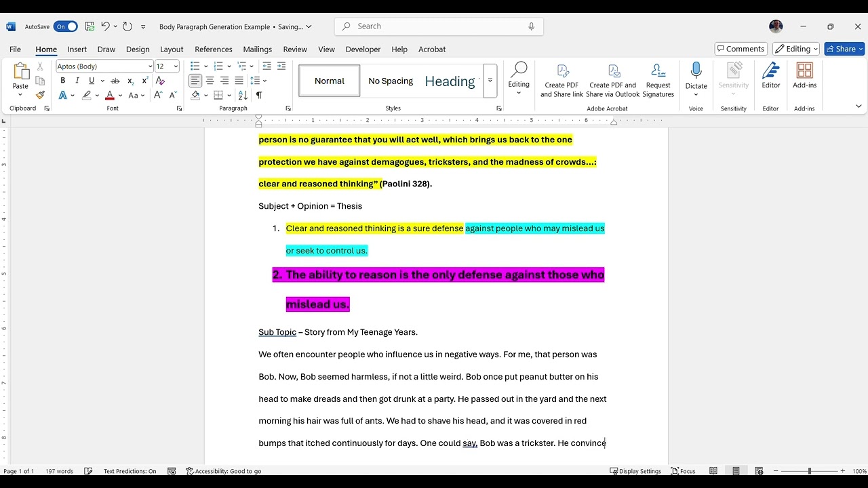Toggle Italic formatting

77,81
